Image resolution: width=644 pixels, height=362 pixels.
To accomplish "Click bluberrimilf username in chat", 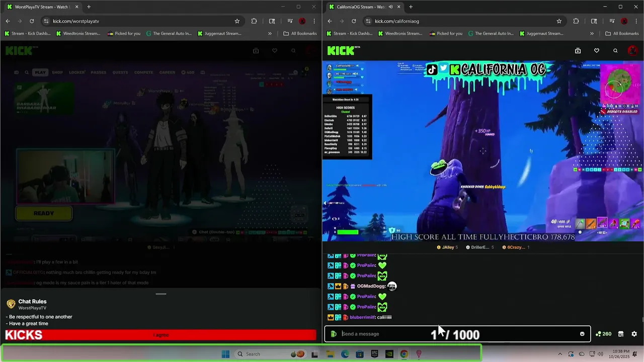I will [x=362, y=317].
